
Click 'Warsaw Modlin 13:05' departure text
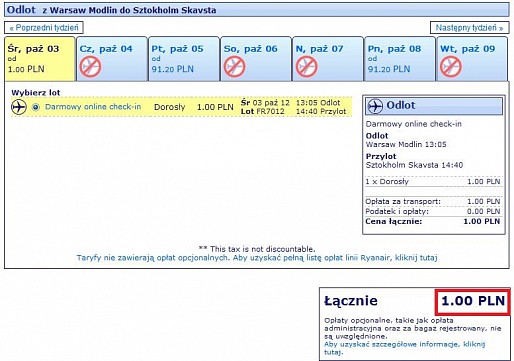coord(406,144)
